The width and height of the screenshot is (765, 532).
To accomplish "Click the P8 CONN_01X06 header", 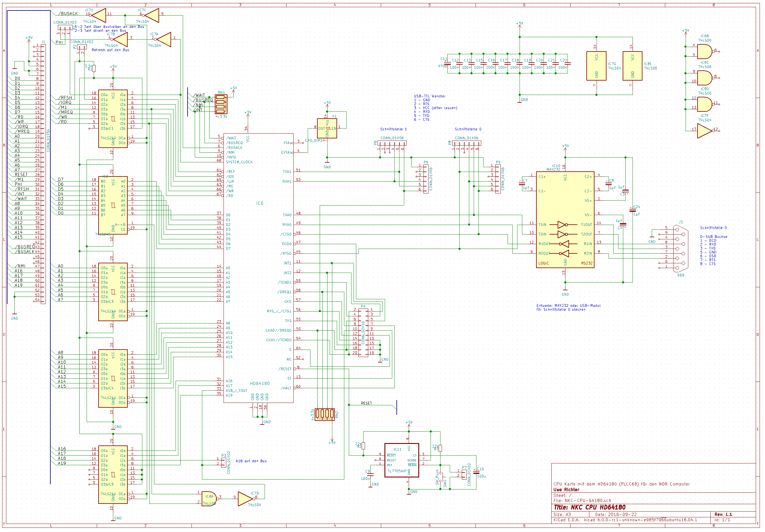I will (467, 143).
